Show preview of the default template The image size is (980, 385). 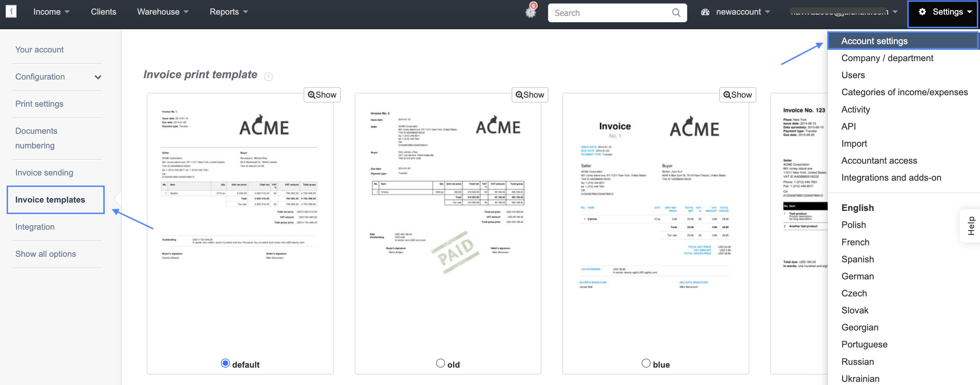pos(322,95)
